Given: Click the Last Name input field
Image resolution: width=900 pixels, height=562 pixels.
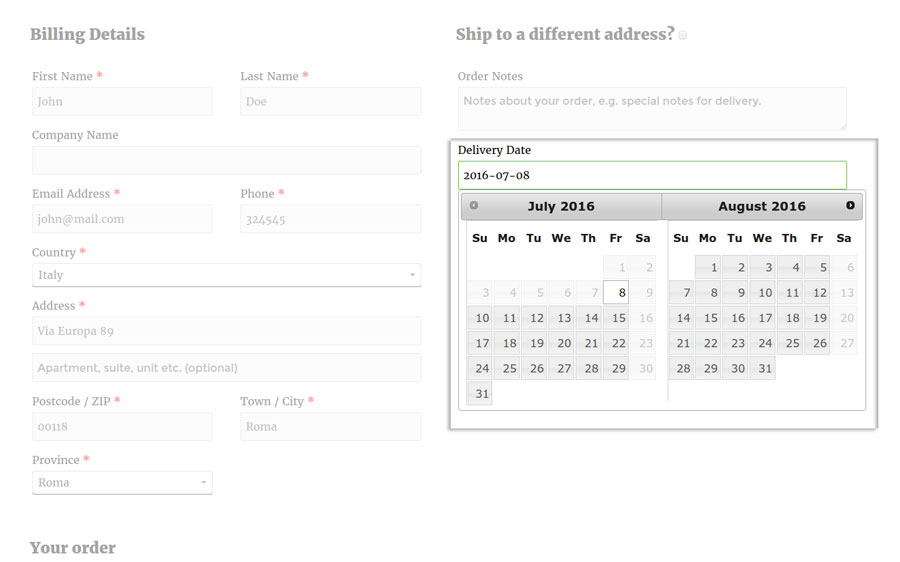Looking at the screenshot, I should [x=330, y=102].
